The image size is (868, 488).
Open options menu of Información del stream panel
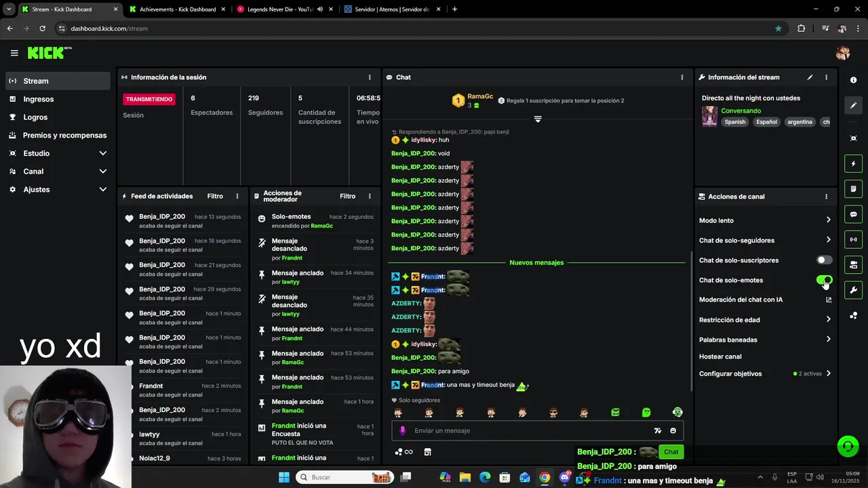pos(826,77)
